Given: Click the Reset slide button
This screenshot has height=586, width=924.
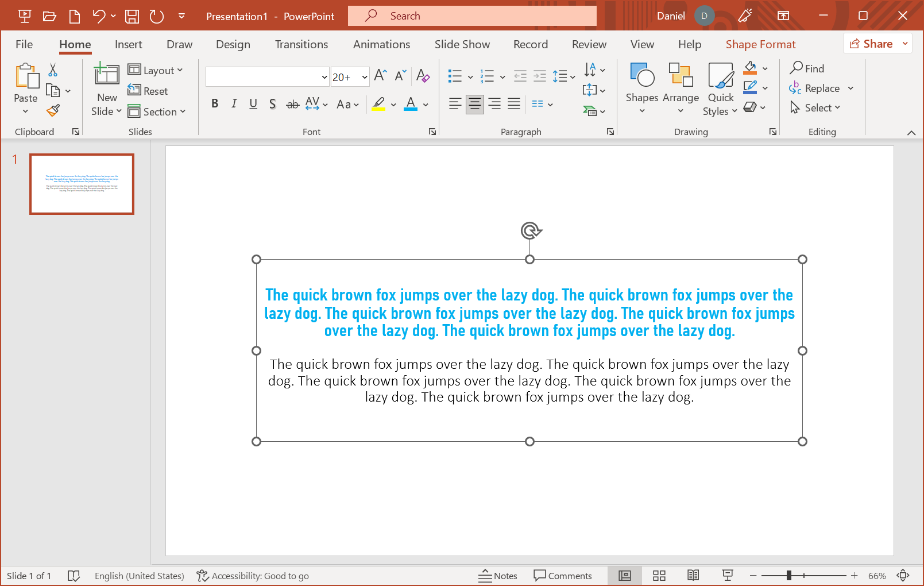Looking at the screenshot, I should 148,91.
